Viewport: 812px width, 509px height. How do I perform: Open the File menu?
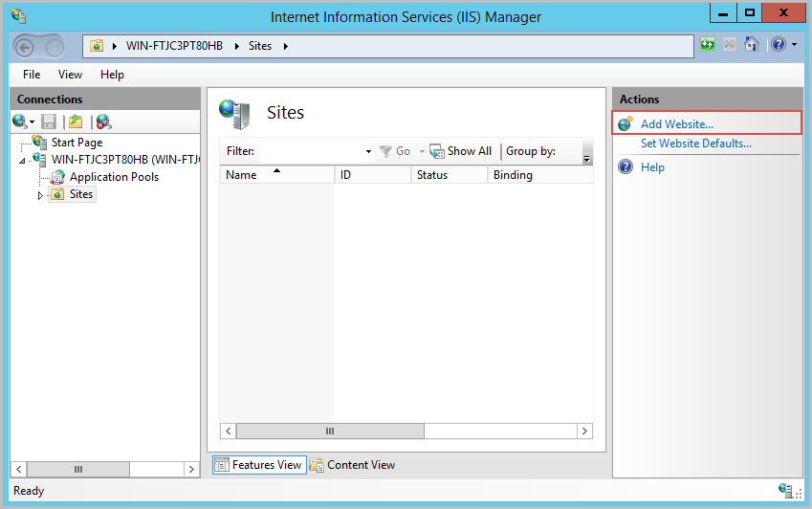[x=32, y=75]
